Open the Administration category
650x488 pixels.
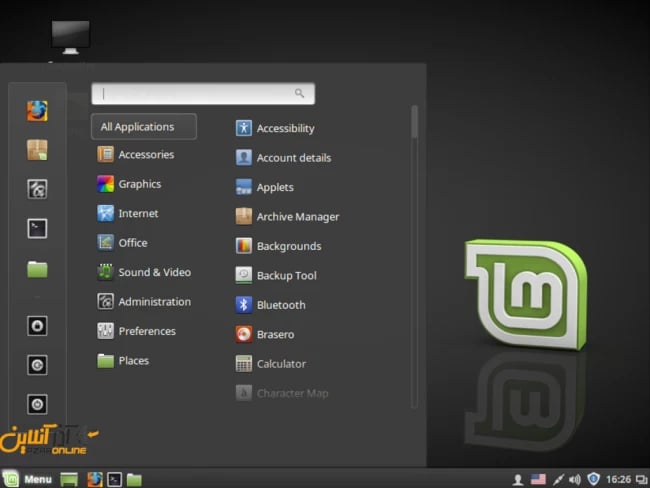(144, 302)
